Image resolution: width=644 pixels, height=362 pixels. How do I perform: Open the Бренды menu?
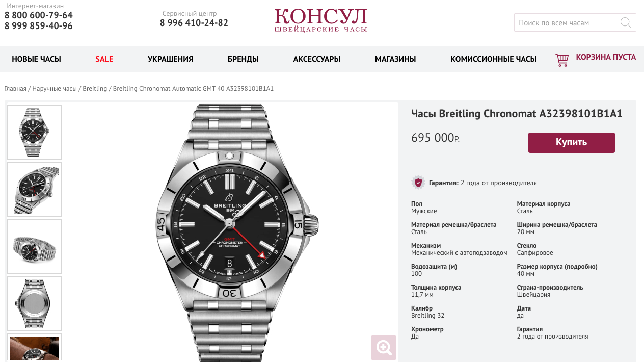point(243,59)
